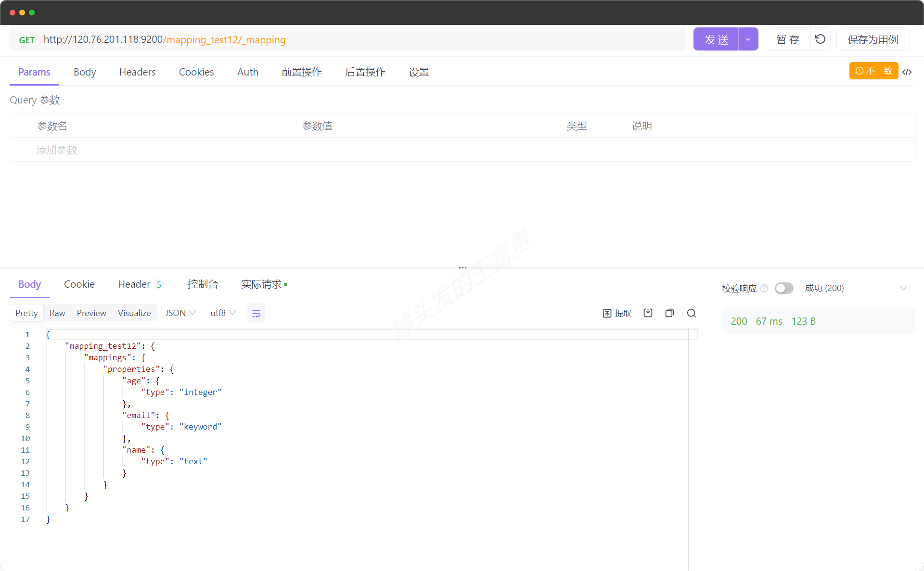Search within the response body
924x571 pixels.
click(x=692, y=313)
